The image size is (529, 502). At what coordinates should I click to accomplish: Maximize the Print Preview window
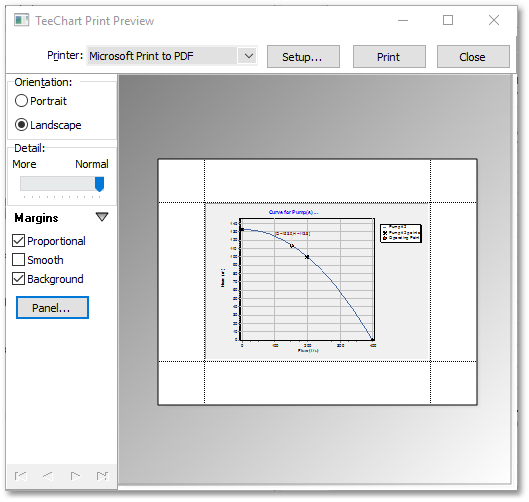(x=448, y=20)
